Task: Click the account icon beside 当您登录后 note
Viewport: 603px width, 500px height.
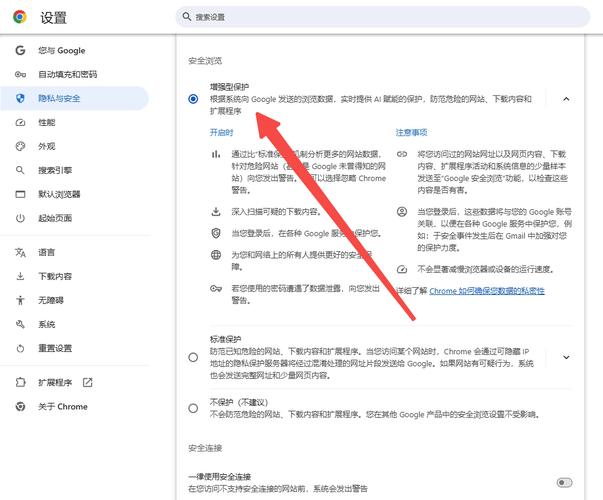Action: (x=402, y=212)
